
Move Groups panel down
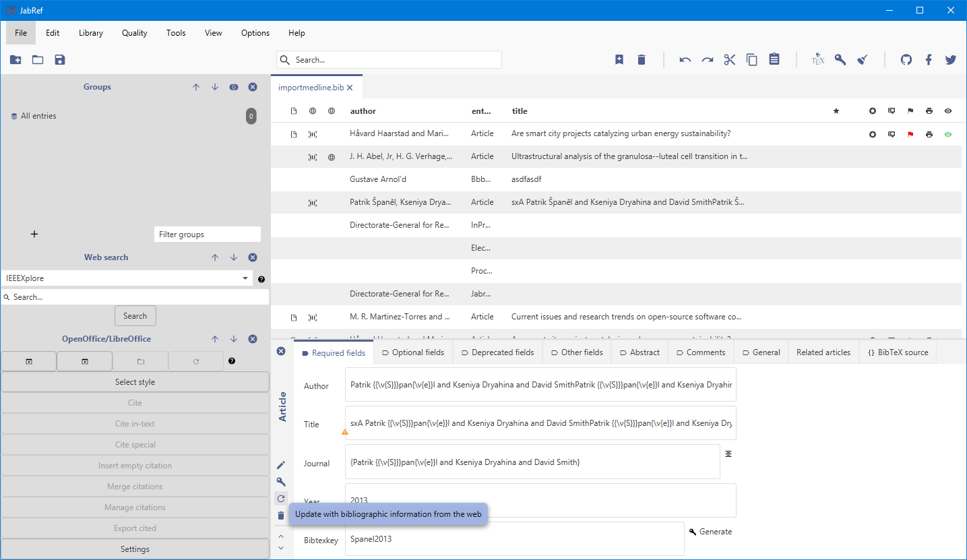(215, 87)
